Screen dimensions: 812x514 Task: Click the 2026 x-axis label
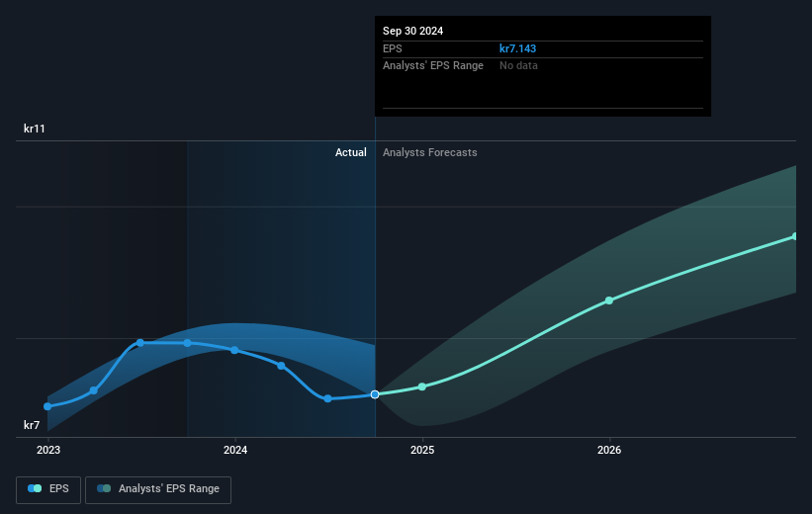click(609, 450)
